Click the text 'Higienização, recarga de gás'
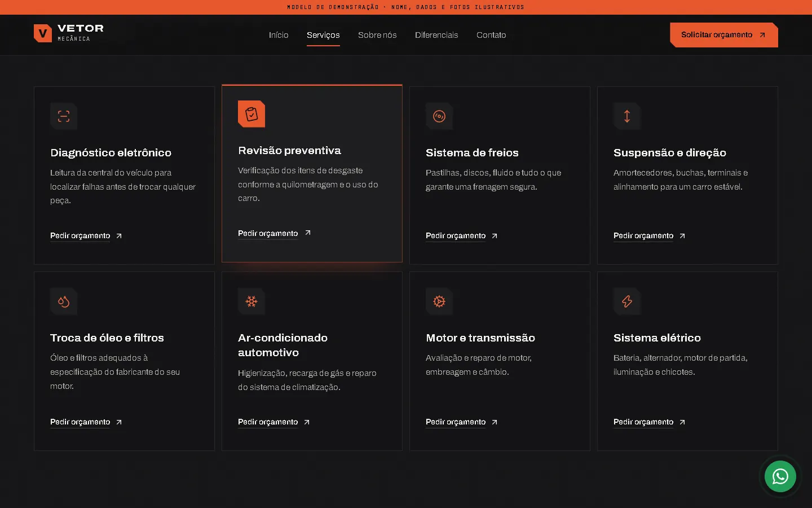 click(x=290, y=373)
